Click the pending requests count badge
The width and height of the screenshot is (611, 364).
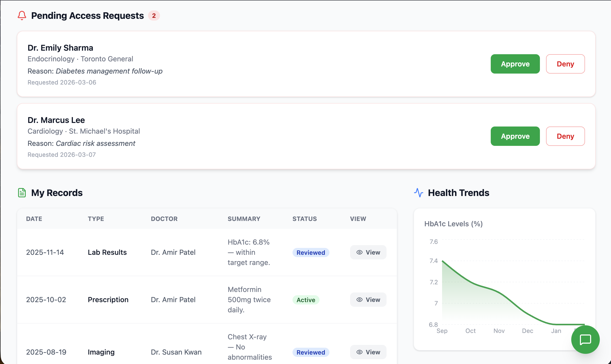154,16
